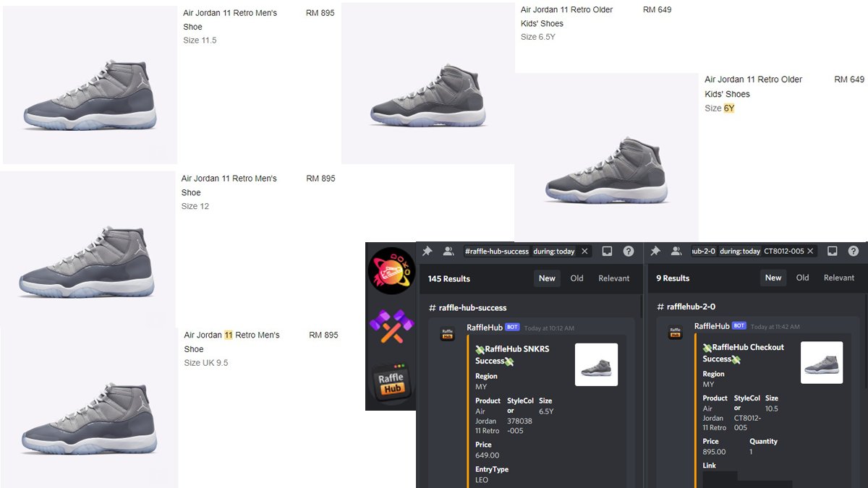This screenshot has height=488, width=868.
Task: Open inbox in the raffle-hub-success panel
Action: [607, 251]
